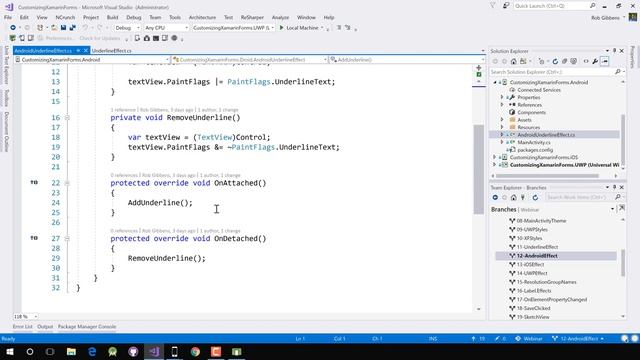Screen dimensions: 640x360
Task: Open the Debug configuration dropdown
Action: tap(127, 28)
